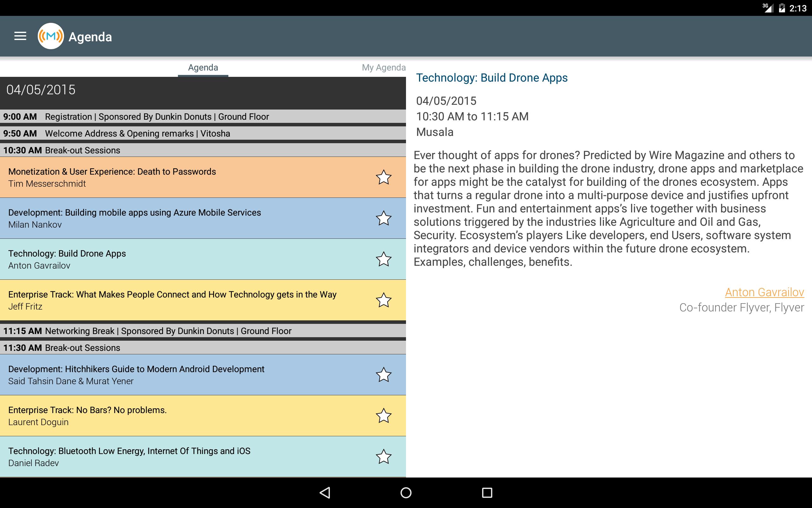Star the Azure Mobile Services session
Screen dimensions: 812x508
pos(383,218)
